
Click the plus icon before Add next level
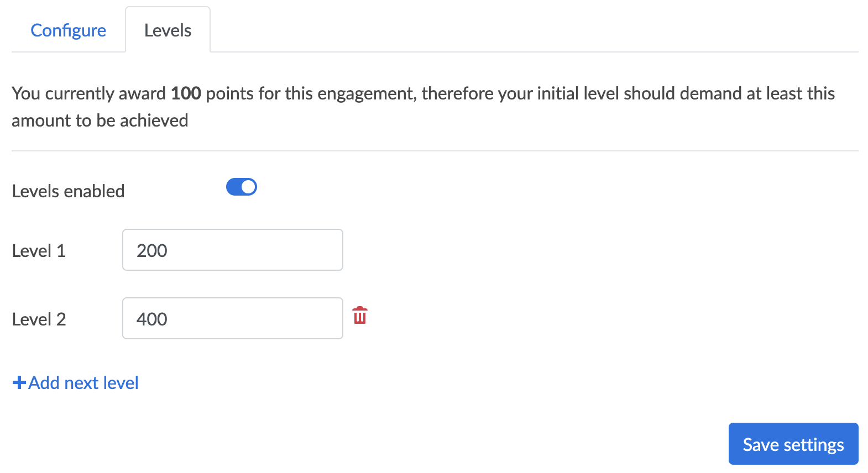tap(19, 382)
